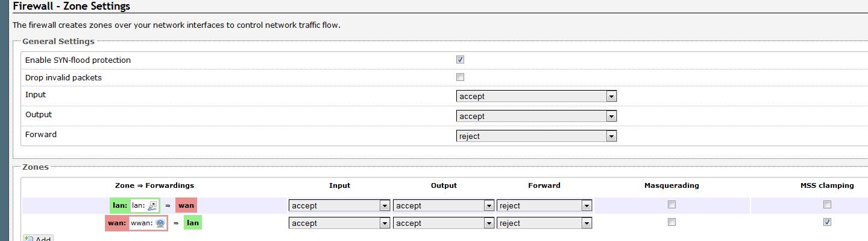Image resolution: width=868 pixels, height=241 pixels.
Task: Enable Drop invalid packets checkbox
Action: point(460,77)
